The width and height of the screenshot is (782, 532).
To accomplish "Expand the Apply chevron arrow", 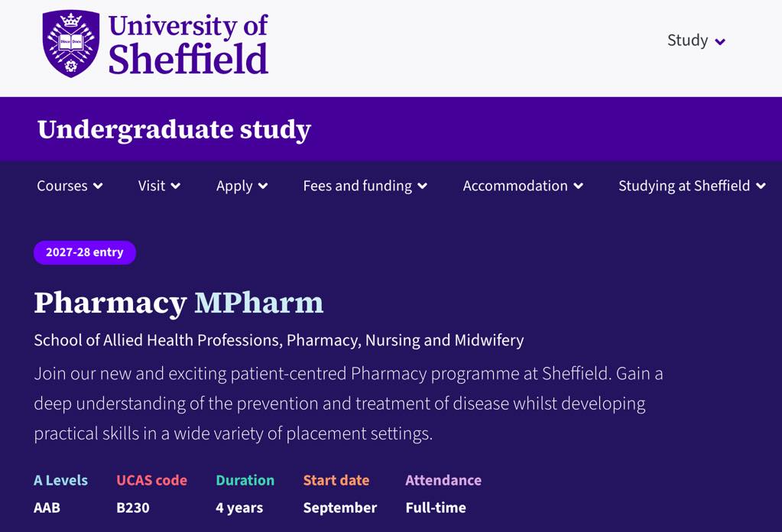I will [263, 186].
